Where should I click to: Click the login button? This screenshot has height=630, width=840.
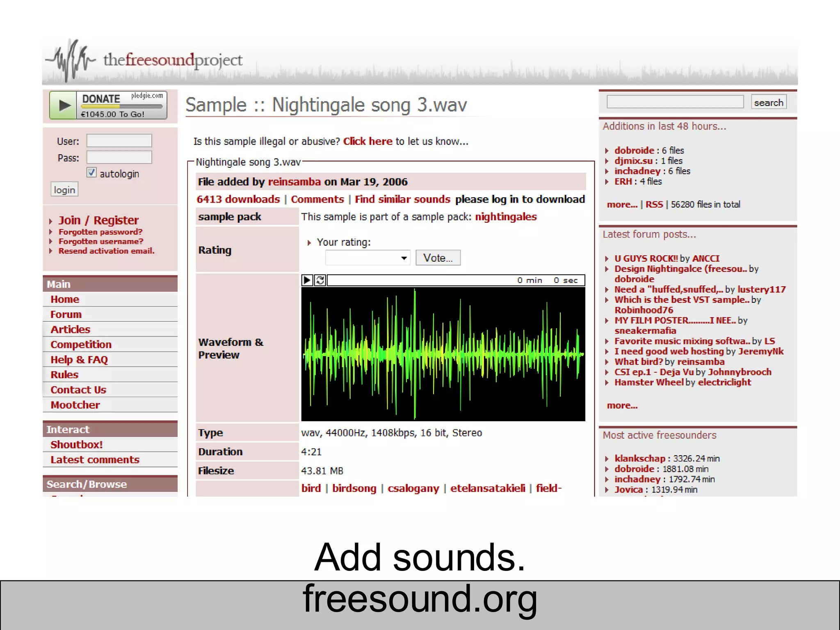(x=64, y=190)
